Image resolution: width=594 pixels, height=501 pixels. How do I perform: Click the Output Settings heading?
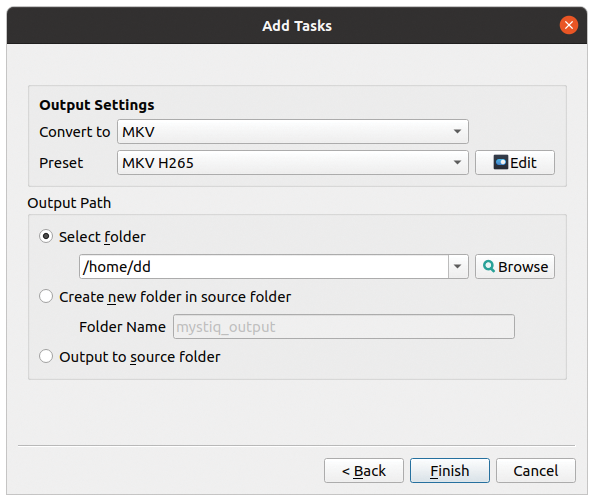point(97,105)
